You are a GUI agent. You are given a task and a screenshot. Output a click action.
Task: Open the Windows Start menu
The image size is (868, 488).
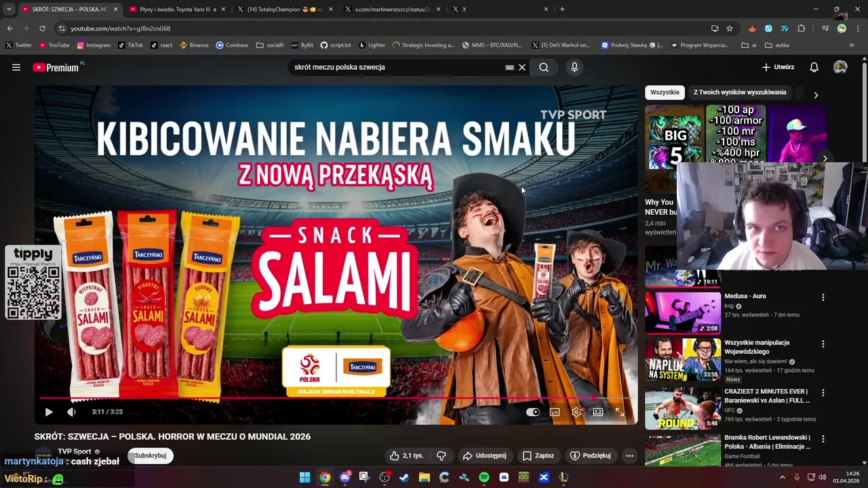[304, 477]
